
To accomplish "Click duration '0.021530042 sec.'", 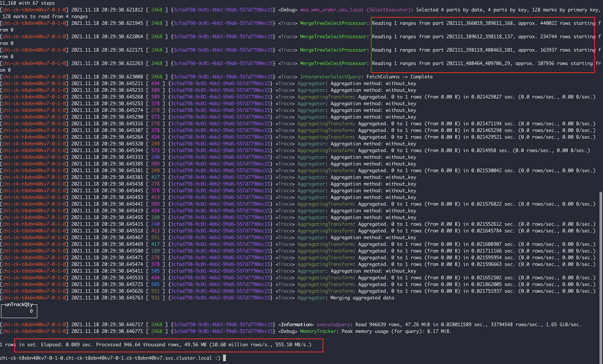I will pyautogui.click(x=492, y=171).
